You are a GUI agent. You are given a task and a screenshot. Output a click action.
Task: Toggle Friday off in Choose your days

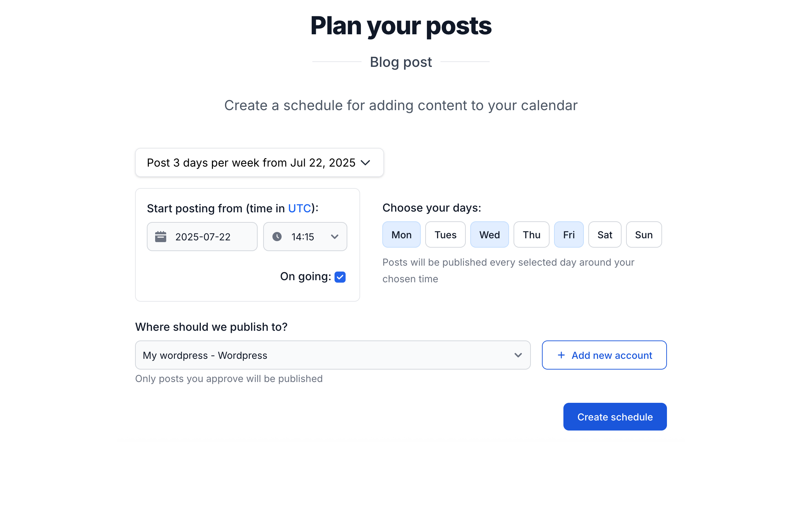pos(569,234)
